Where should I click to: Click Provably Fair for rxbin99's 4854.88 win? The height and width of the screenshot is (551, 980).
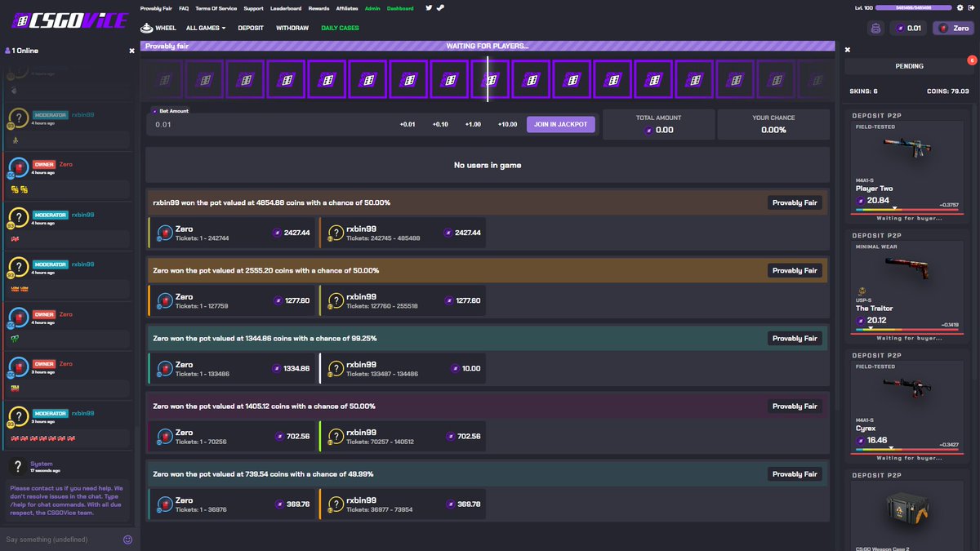click(x=795, y=202)
